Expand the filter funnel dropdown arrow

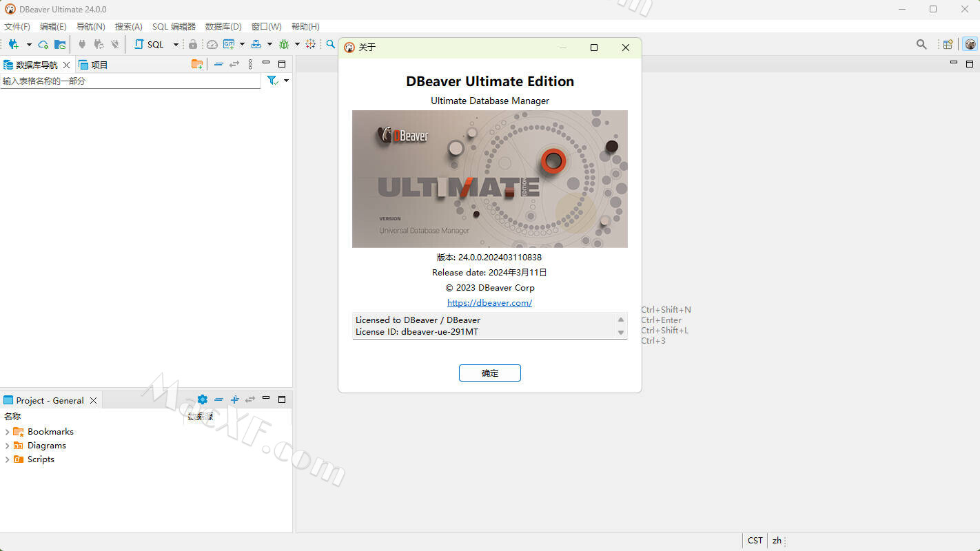pyautogui.click(x=287, y=81)
